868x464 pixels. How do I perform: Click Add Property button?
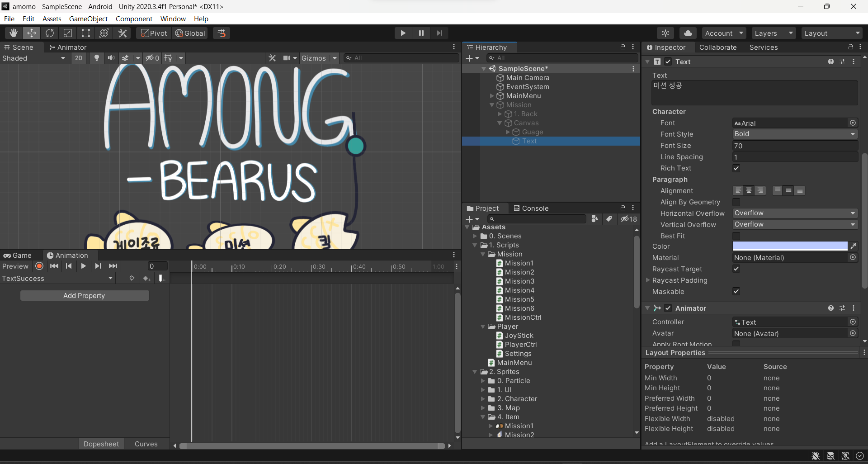pos(85,295)
